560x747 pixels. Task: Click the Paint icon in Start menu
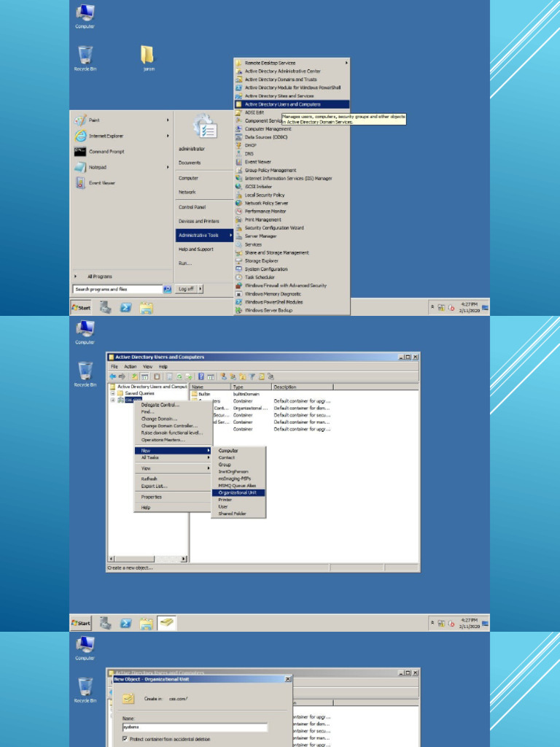coord(80,120)
